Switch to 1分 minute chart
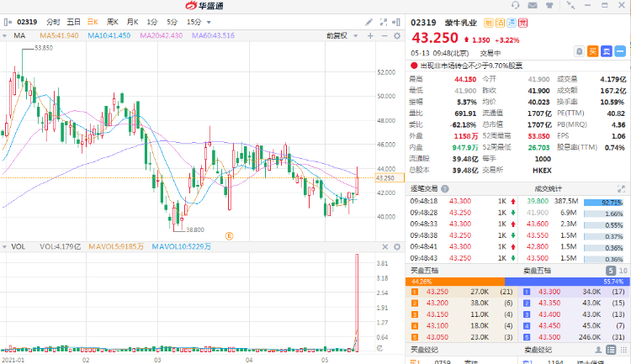This screenshot has width=631, height=364. click(x=151, y=22)
